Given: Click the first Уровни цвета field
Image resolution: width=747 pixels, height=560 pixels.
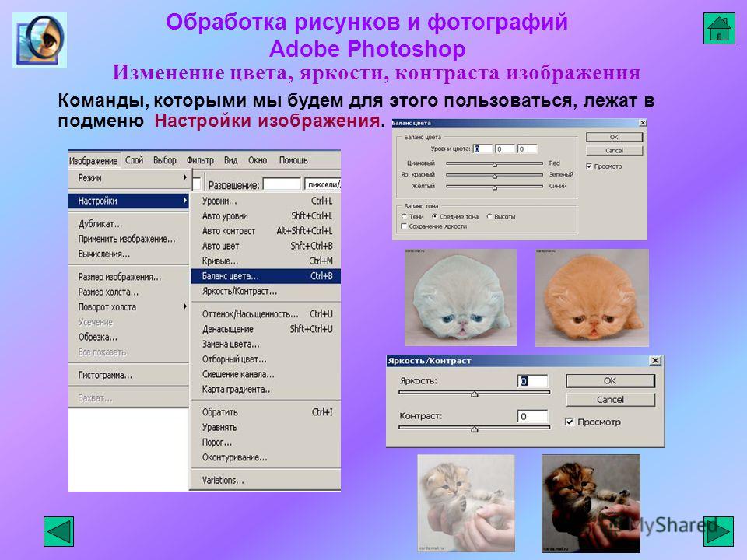Looking at the screenshot, I should [482, 149].
